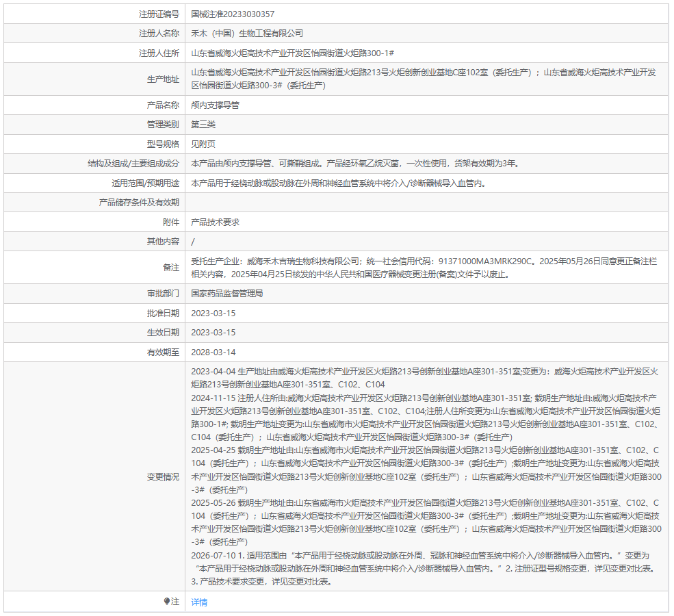
Task: Click the 变更情况 label
Action: tap(163, 477)
